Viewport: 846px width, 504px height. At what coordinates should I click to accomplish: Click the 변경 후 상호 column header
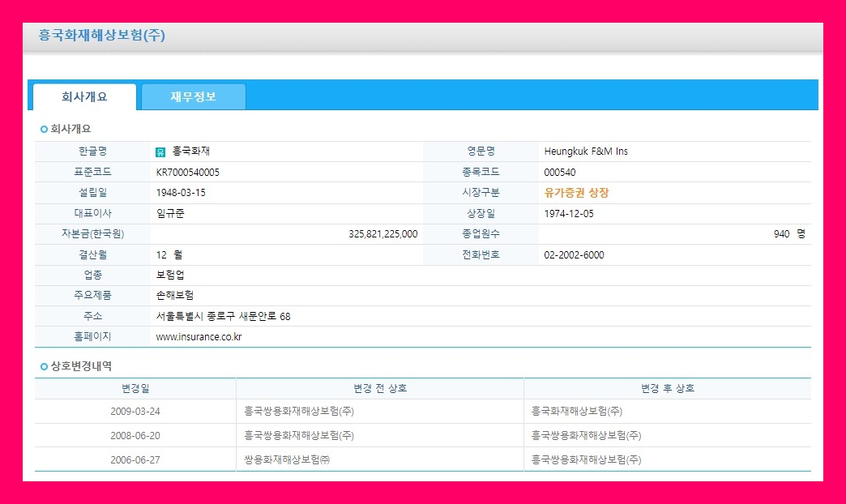point(668,388)
